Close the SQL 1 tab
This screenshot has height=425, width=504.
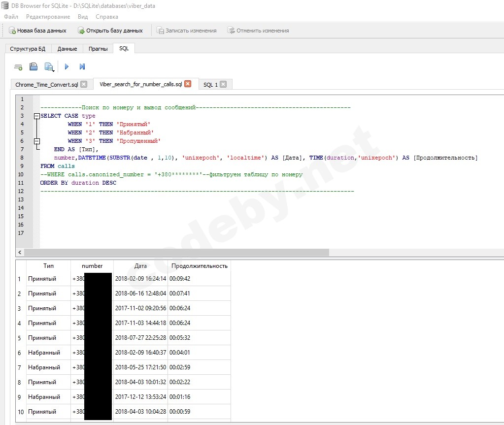click(x=223, y=84)
